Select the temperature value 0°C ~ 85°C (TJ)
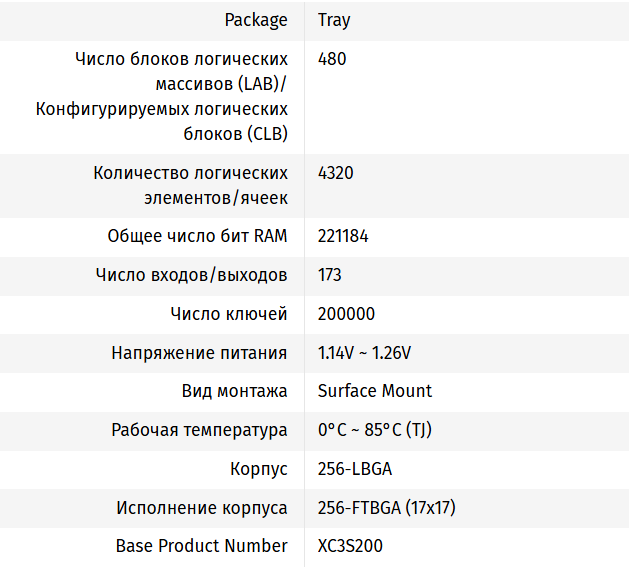The height and width of the screenshot is (575, 629). click(375, 430)
